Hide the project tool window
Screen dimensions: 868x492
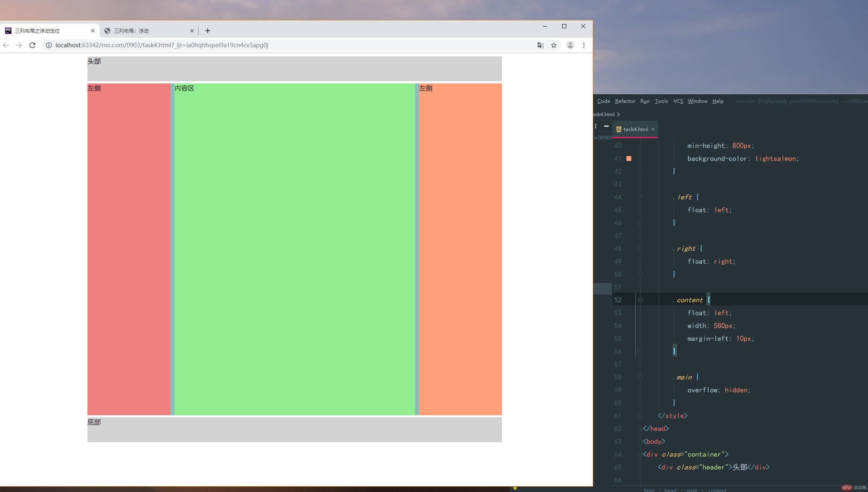click(606, 126)
